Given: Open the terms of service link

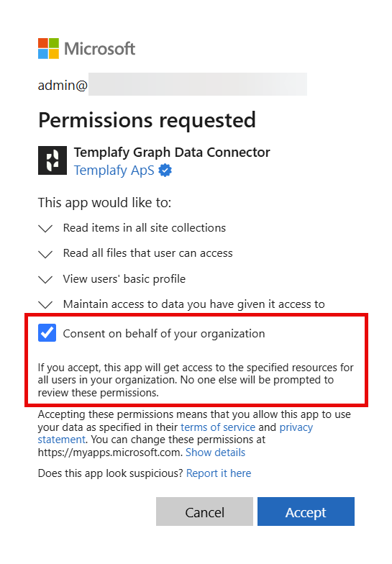Looking at the screenshot, I should tap(218, 427).
